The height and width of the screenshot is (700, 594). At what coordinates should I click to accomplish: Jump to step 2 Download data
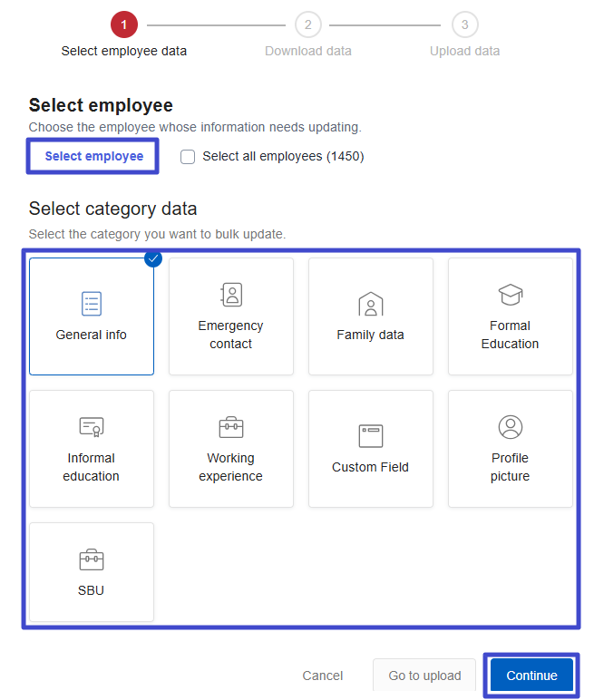(x=308, y=24)
